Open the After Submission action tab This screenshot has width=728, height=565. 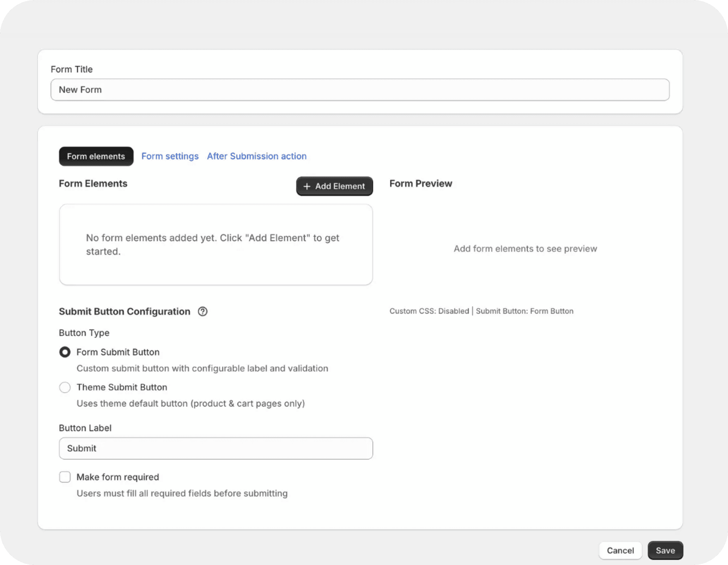click(256, 156)
